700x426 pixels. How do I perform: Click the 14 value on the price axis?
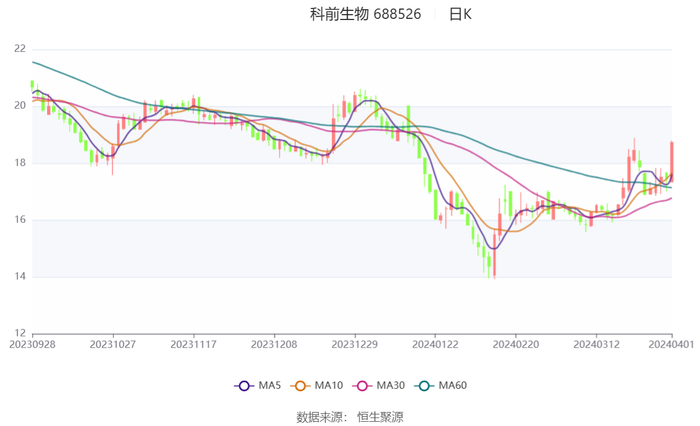[20, 277]
